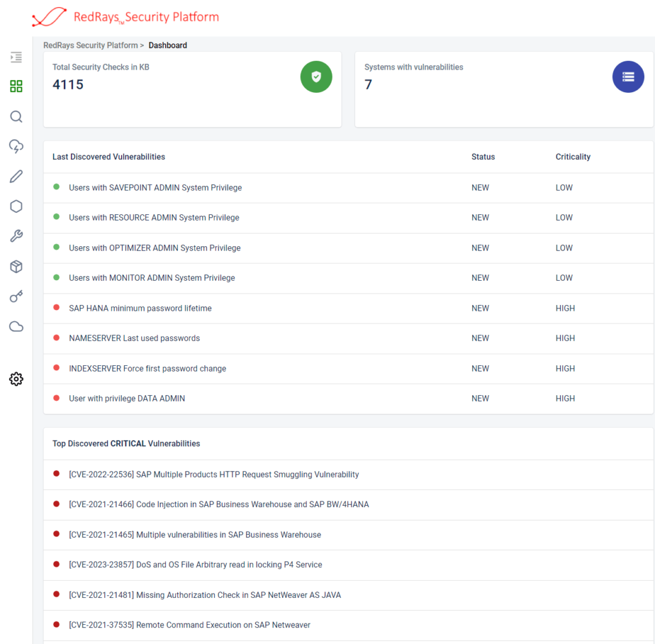Open SAP HANA minimum password lifetime entry
This screenshot has height=644, width=655.
click(140, 308)
